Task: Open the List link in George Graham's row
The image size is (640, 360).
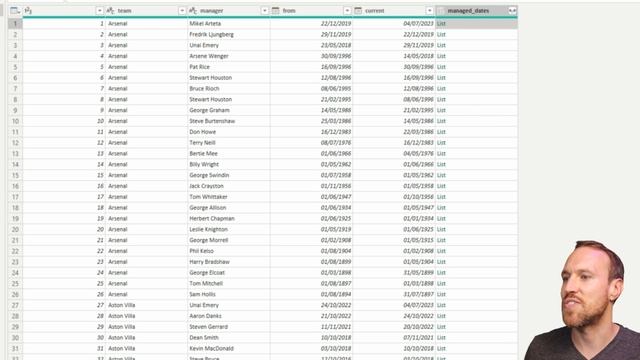Action: tap(441, 110)
